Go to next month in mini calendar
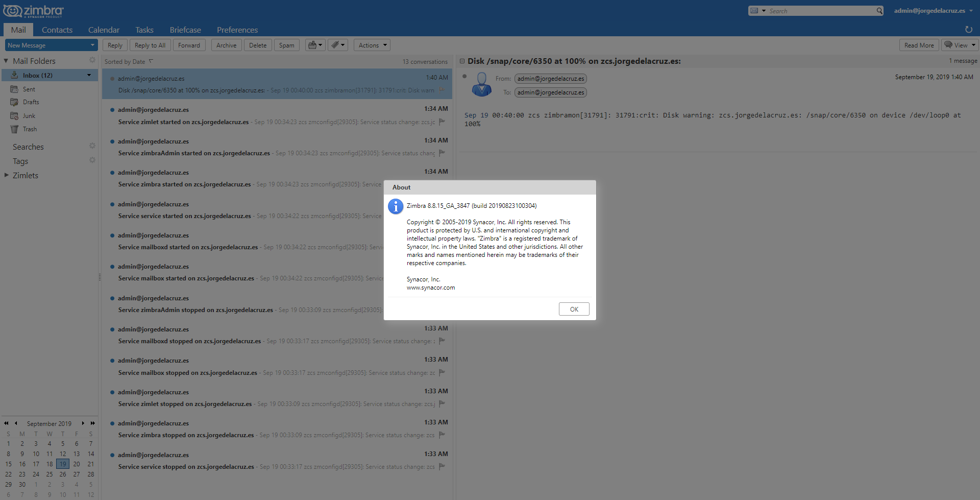Viewport: 980px width, 500px height. [x=83, y=423]
